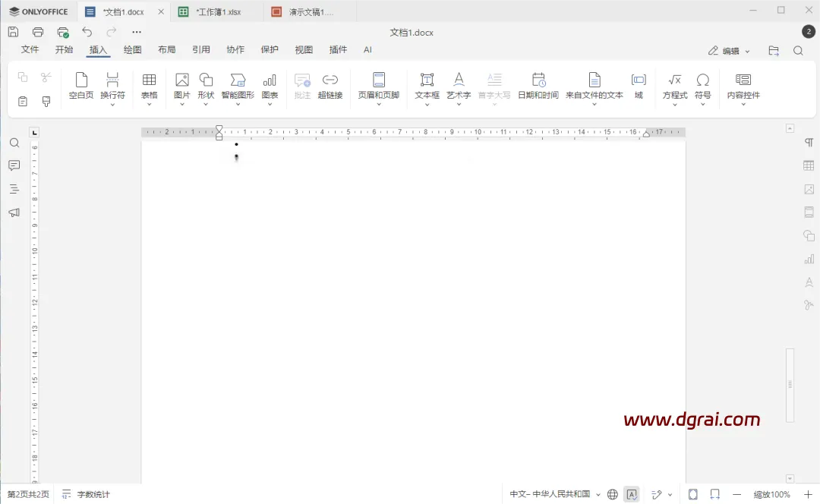Toggle track changes in status bar
The height and width of the screenshot is (504, 820).
658,494
